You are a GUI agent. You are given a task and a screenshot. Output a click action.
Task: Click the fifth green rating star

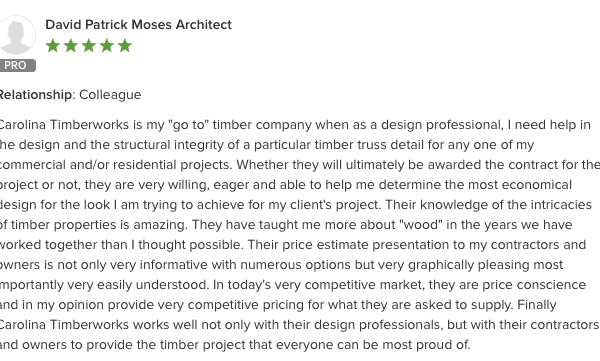[125, 46]
